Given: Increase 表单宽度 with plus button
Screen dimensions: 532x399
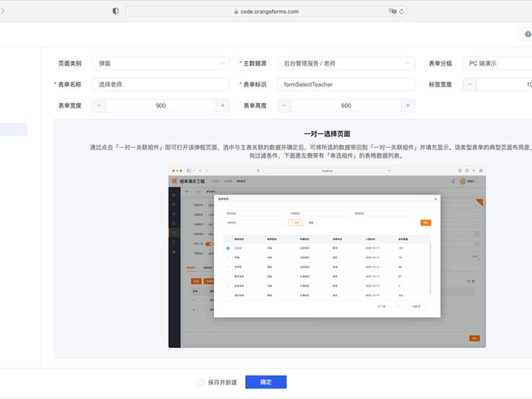Looking at the screenshot, I should (223, 106).
